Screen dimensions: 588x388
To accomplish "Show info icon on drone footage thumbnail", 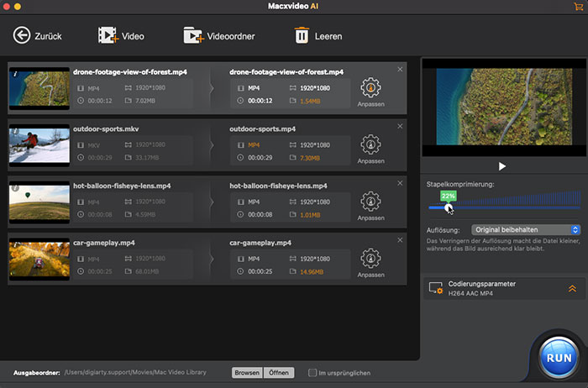I will pyautogui.click(x=15, y=74).
